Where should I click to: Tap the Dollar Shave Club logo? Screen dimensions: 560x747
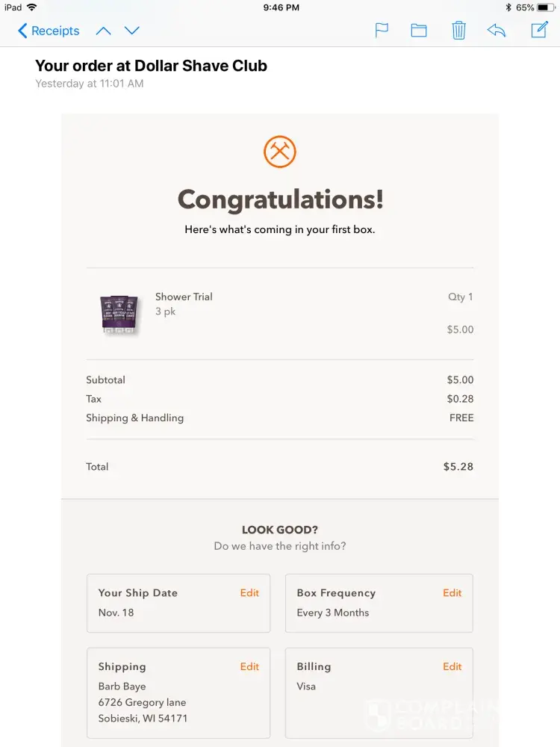click(280, 152)
